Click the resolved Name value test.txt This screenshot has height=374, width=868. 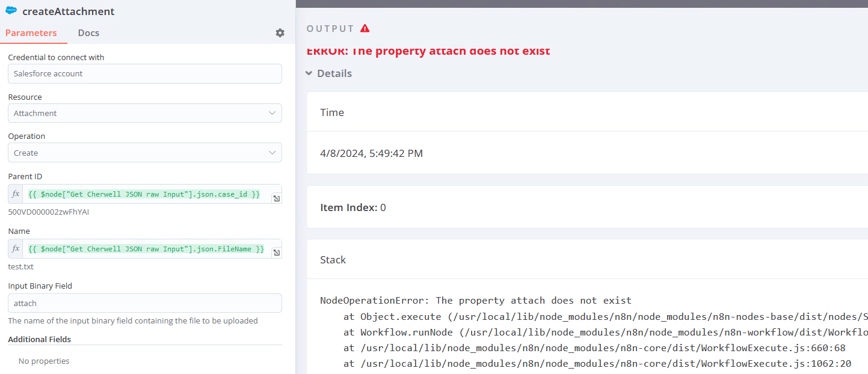tap(20, 266)
